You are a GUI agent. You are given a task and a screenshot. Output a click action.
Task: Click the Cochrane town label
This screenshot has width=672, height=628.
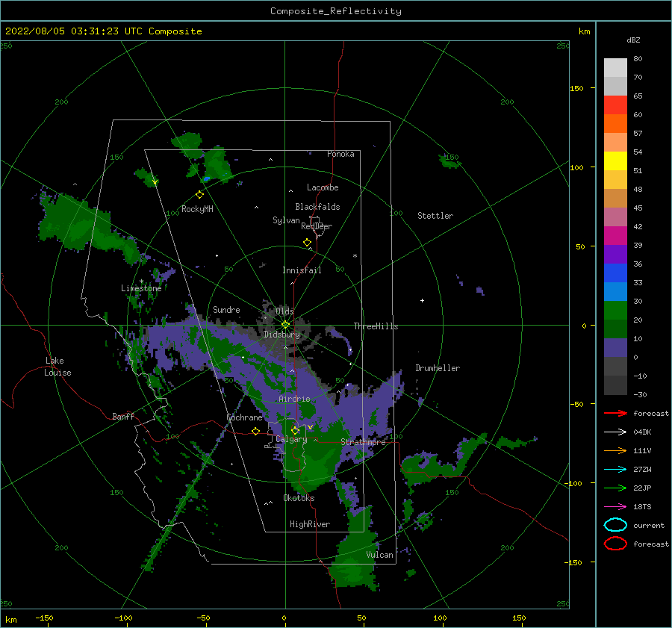click(x=244, y=417)
